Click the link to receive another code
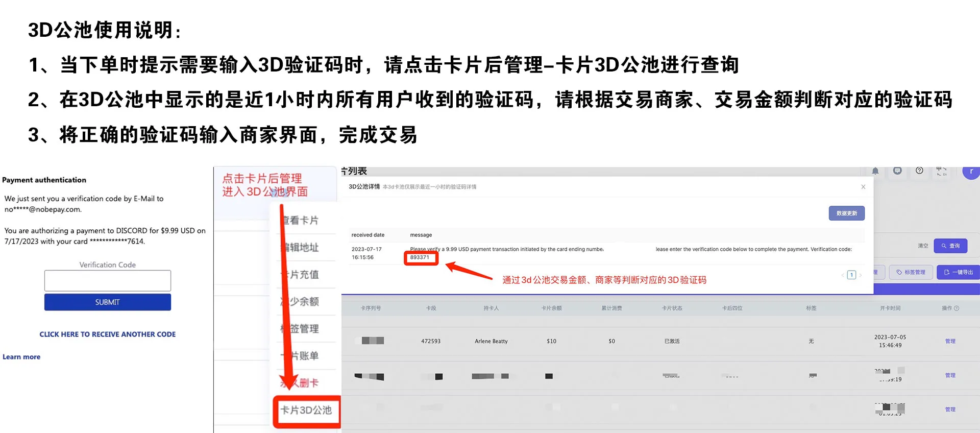 click(108, 334)
